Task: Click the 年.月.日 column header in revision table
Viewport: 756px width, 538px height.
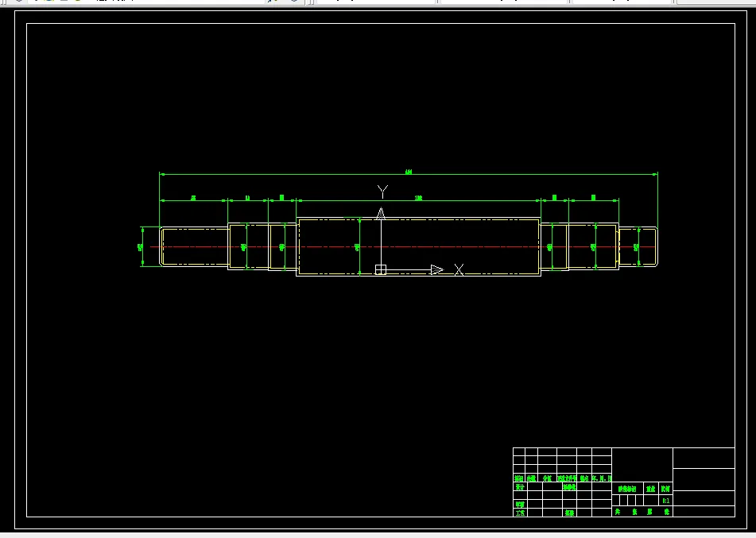Action: click(x=602, y=478)
